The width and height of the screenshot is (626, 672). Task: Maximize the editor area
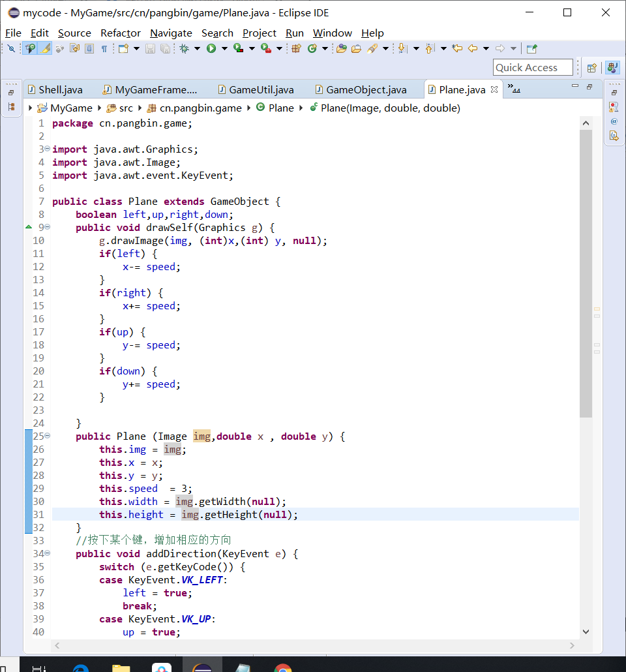(589, 87)
